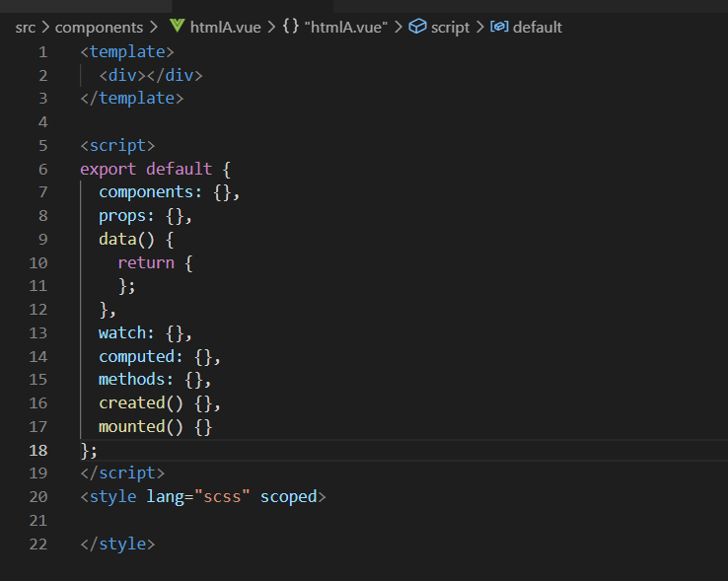The height and width of the screenshot is (581, 728).
Task: Open the "htmlA.vue" quoted symbol breadcrumb
Action: coord(345,28)
